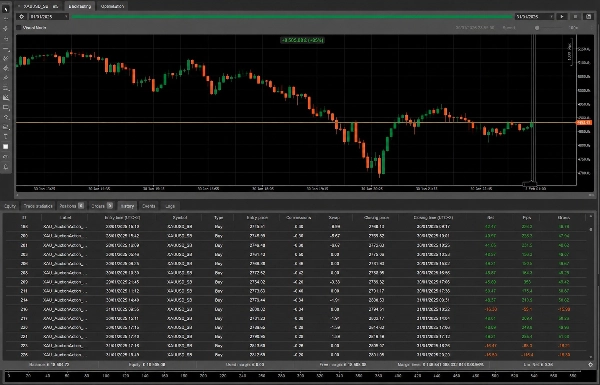The width and height of the screenshot is (600, 385).
Task: Sort by the Net column header
Action: click(491, 218)
